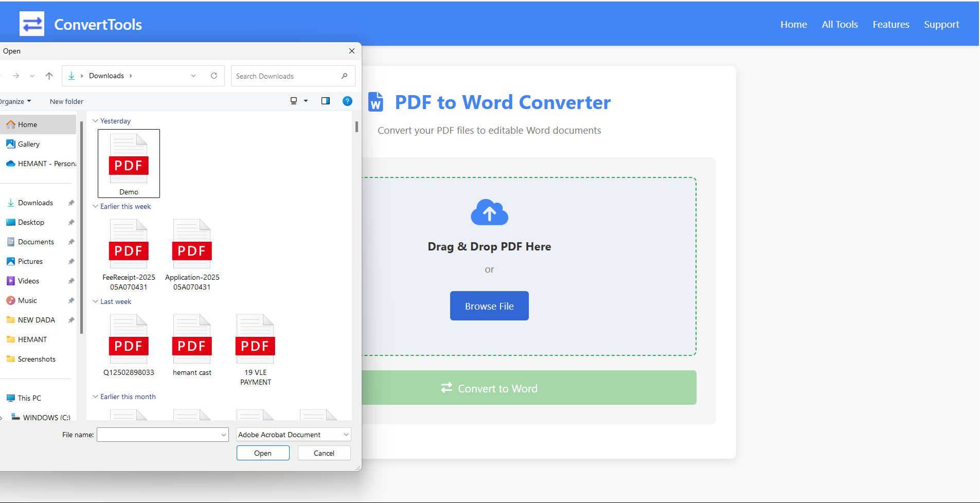Viewport: 980px width, 503px height.
Task: Click the ConvertTools swap-arrows logo icon
Action: click(32, 24)
